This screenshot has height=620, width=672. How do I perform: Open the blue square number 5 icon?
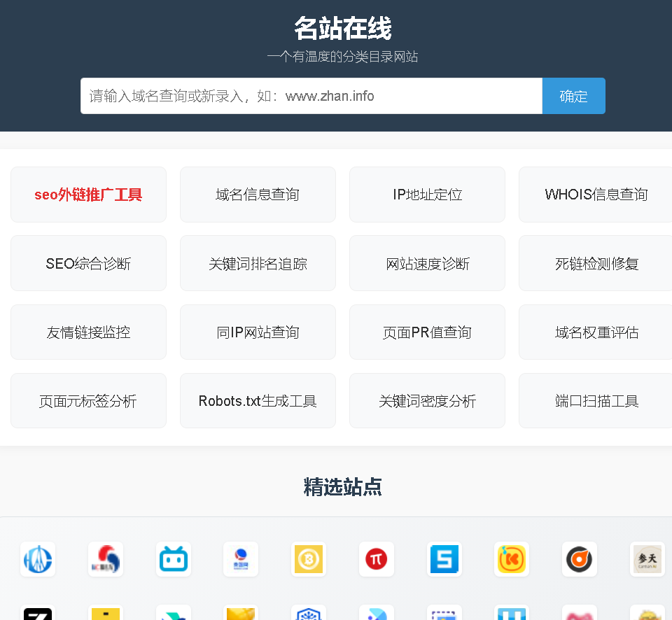(444, 559)
